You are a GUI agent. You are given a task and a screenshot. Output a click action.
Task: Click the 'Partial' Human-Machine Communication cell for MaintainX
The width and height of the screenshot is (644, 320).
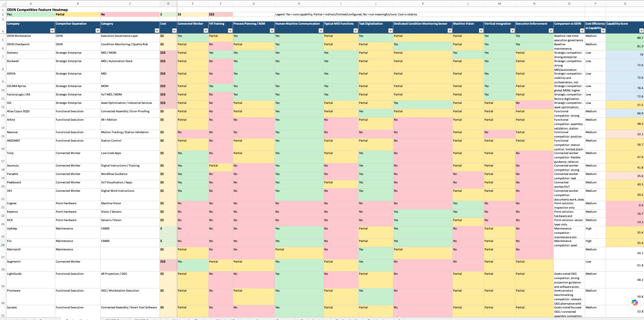(x=299, y=253)
